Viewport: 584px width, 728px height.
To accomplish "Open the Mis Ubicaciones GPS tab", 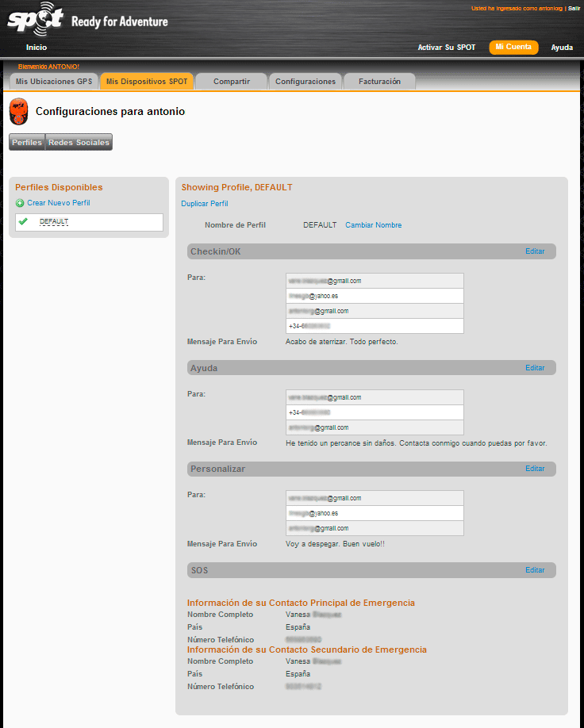I will 54,82.
